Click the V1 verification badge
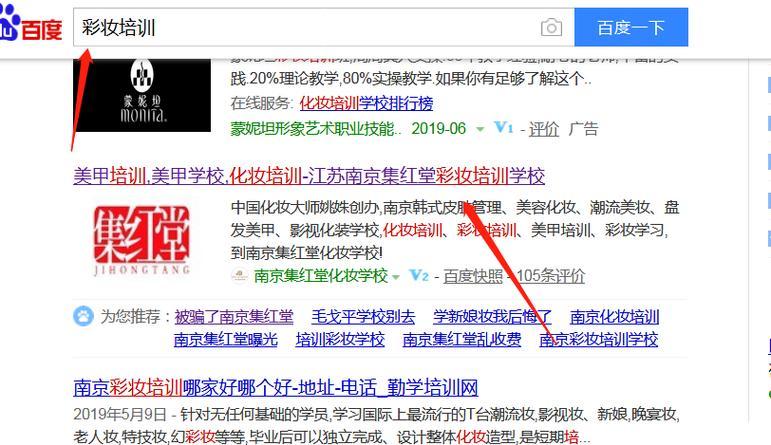The width and height of the screenshot is (771, 445). click(x=504, y=128)
